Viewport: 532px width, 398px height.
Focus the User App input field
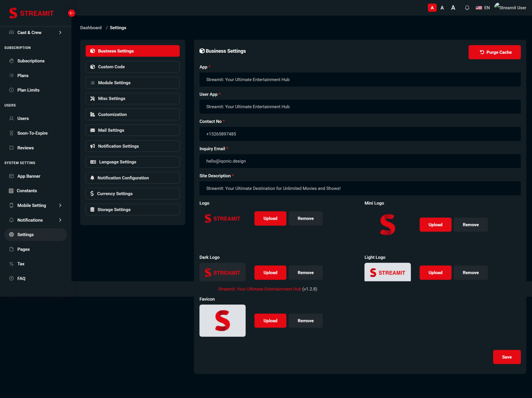tap(360, 107)
